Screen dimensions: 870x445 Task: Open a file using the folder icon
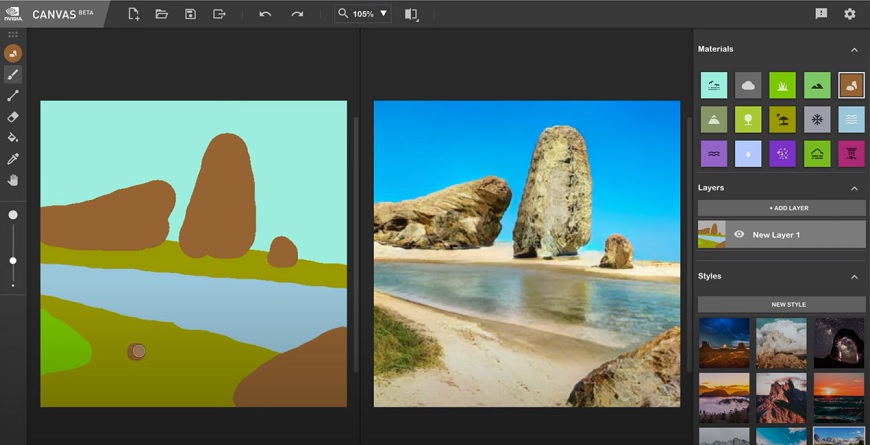coord(161,14)
